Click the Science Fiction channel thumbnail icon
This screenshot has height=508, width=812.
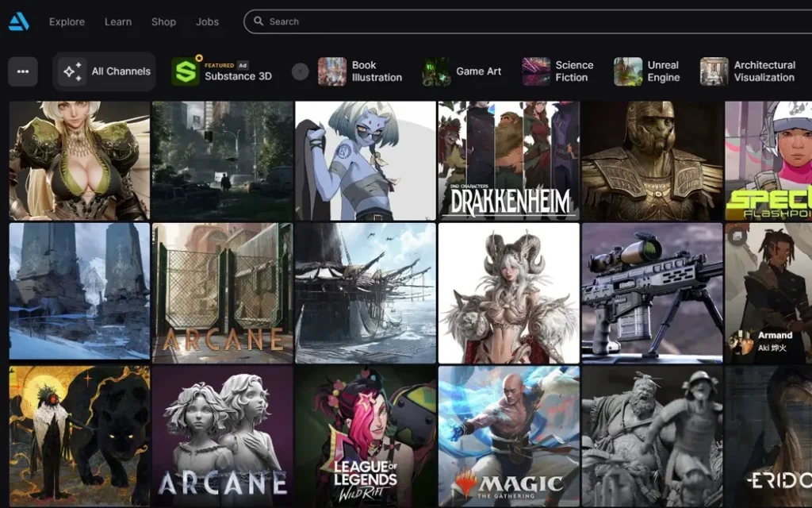point(536,71)
